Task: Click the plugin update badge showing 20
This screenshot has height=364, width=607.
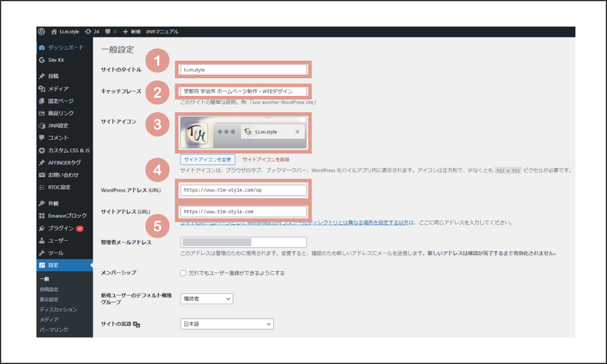Action: [x=80, y=229]
